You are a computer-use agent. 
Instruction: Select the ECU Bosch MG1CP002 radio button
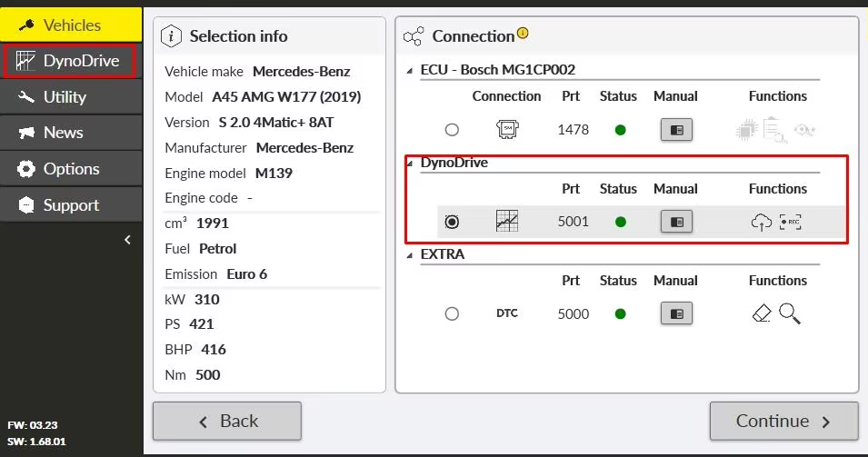(x=452, y=130)
